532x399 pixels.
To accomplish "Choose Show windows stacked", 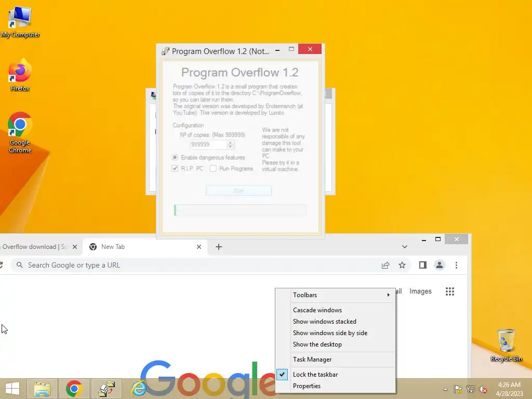I will pyautogui.click(x=343, y=322).
